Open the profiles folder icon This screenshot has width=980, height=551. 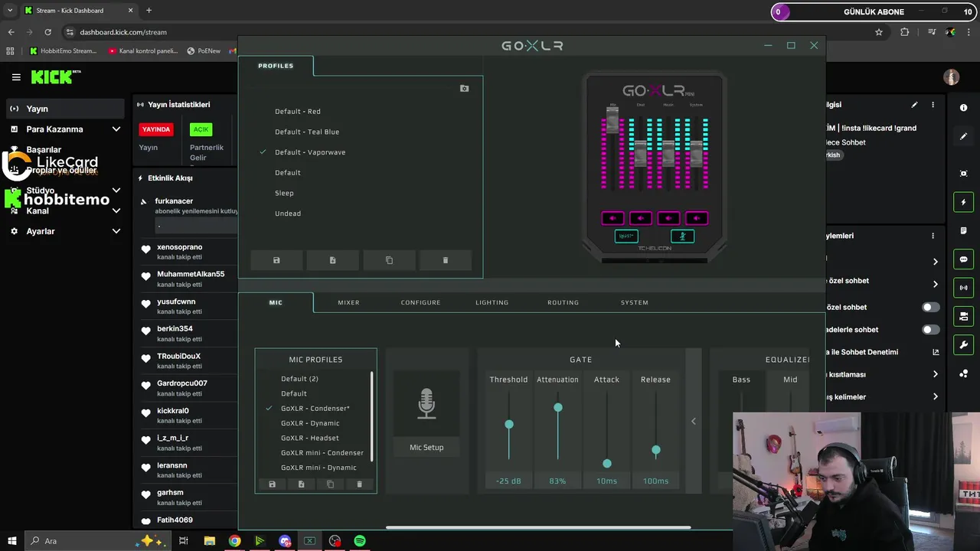[x=464, y=89]
